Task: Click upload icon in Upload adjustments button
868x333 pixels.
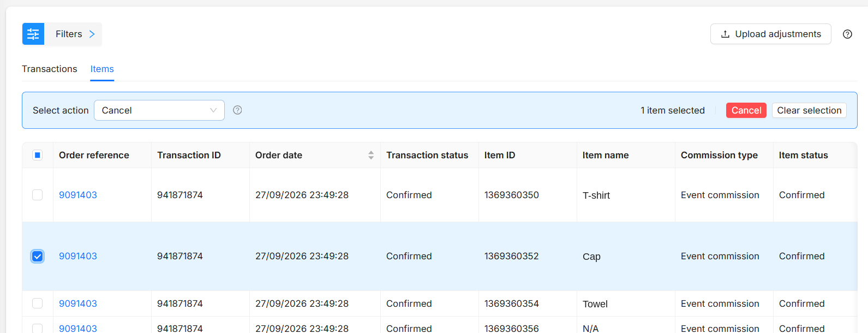Action: 725,34
